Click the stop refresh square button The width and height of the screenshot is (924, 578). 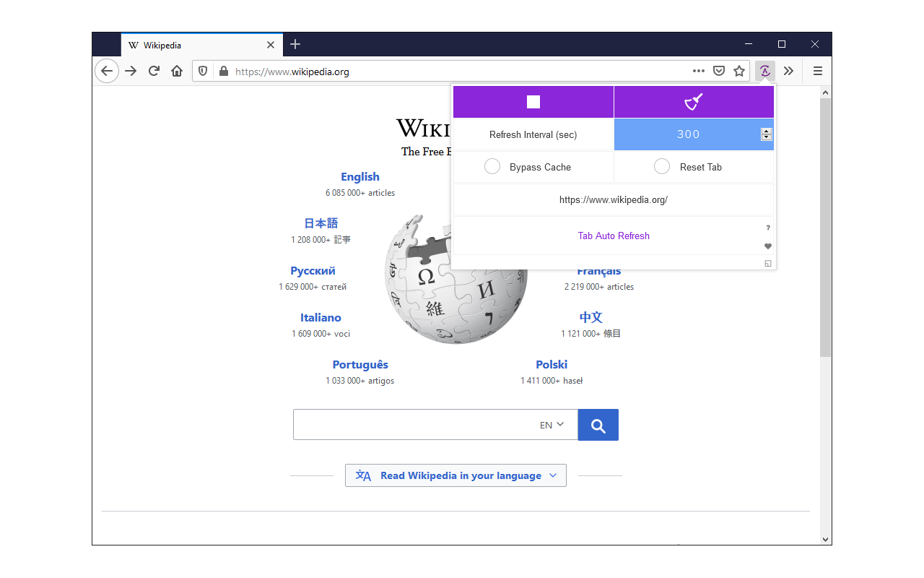point(533,102)
